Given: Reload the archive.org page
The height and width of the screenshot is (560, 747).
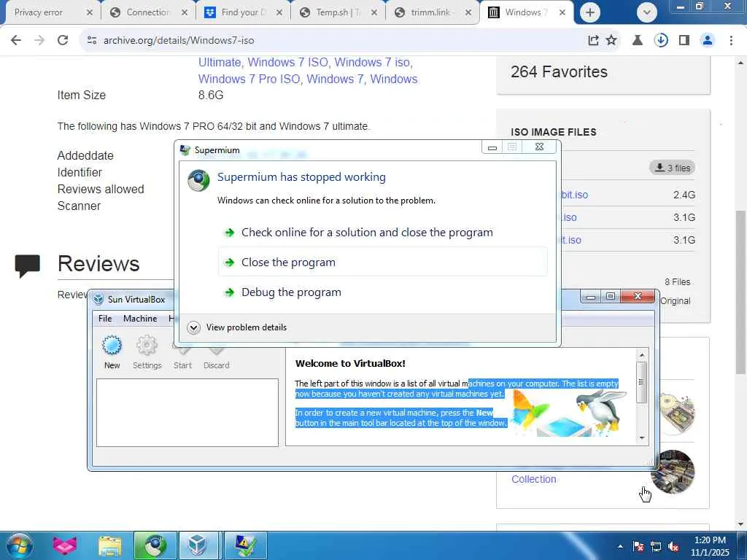Looking at the screenshot, I should 63,41.
